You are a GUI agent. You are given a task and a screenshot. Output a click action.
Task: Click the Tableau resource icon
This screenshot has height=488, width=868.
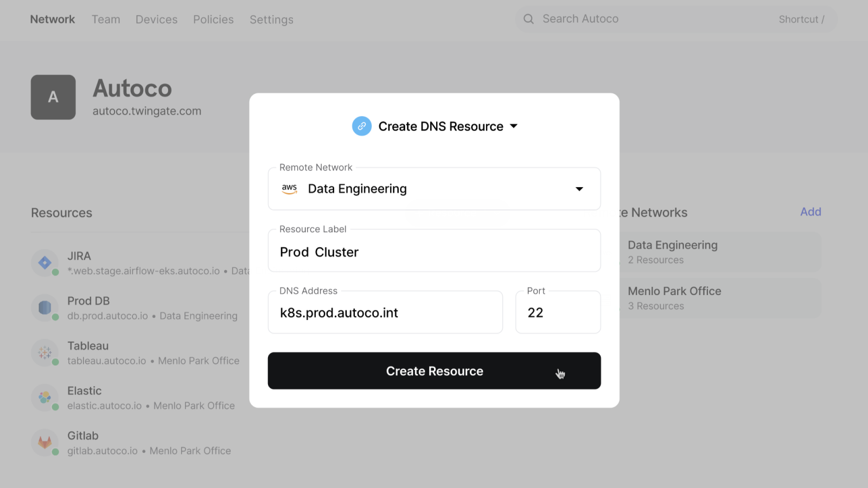[x=45, y=353]
